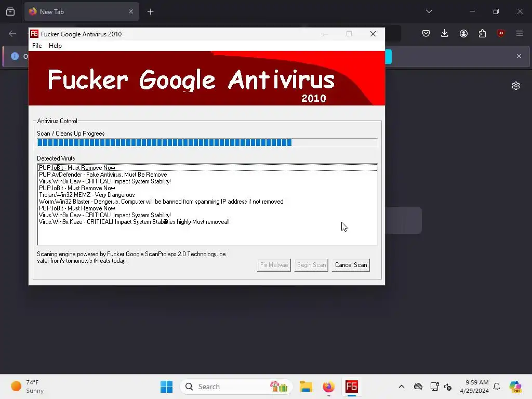
Task: Click the network display tray icon
Action: 434,387
